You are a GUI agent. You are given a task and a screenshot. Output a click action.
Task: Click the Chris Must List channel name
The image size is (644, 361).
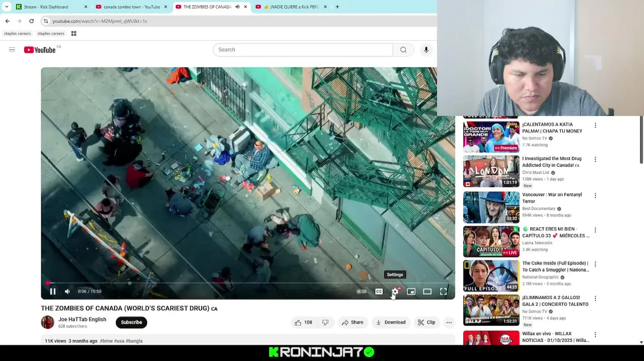[x=536, y=172]
